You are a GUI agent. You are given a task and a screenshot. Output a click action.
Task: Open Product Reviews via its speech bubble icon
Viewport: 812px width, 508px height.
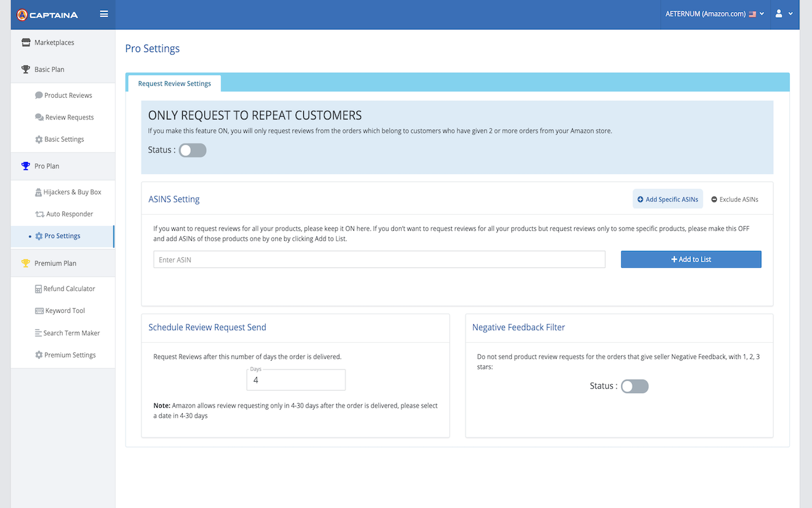tap(40, 95)
